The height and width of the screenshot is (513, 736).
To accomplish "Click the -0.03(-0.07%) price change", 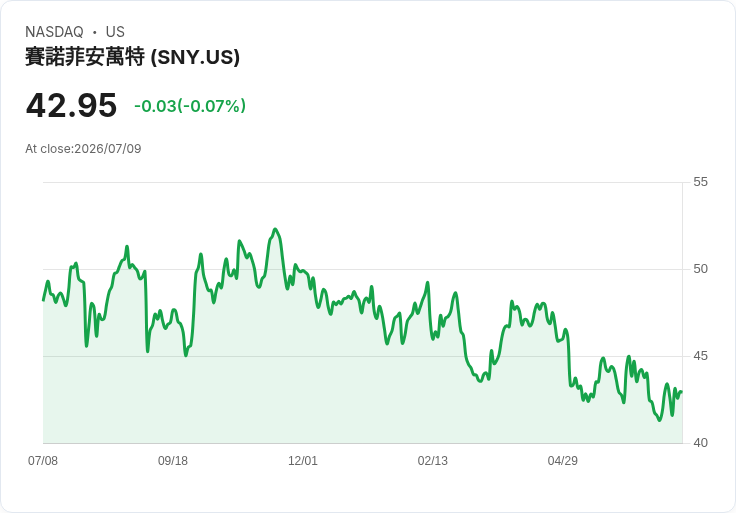I will point(190,106).
